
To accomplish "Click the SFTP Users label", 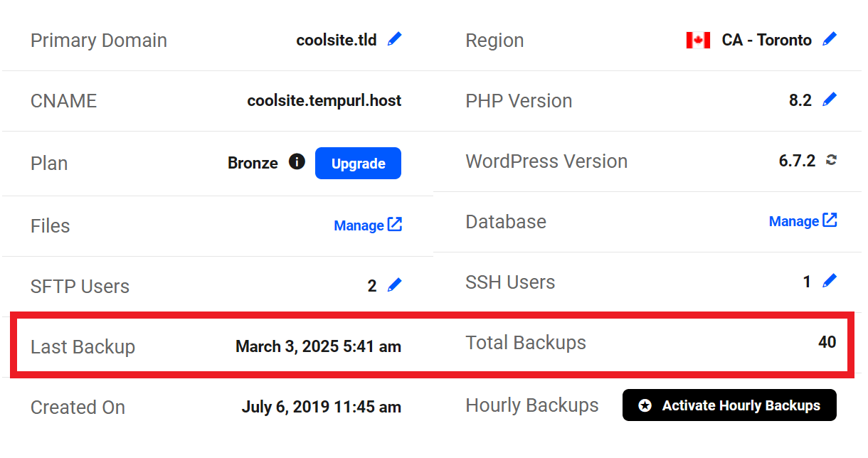I will coord(80,287).
